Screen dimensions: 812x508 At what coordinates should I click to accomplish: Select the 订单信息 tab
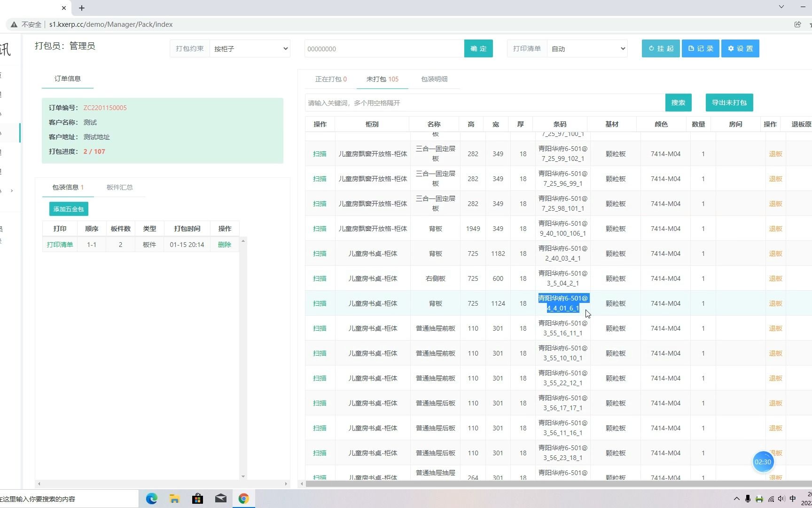point(68,79)
